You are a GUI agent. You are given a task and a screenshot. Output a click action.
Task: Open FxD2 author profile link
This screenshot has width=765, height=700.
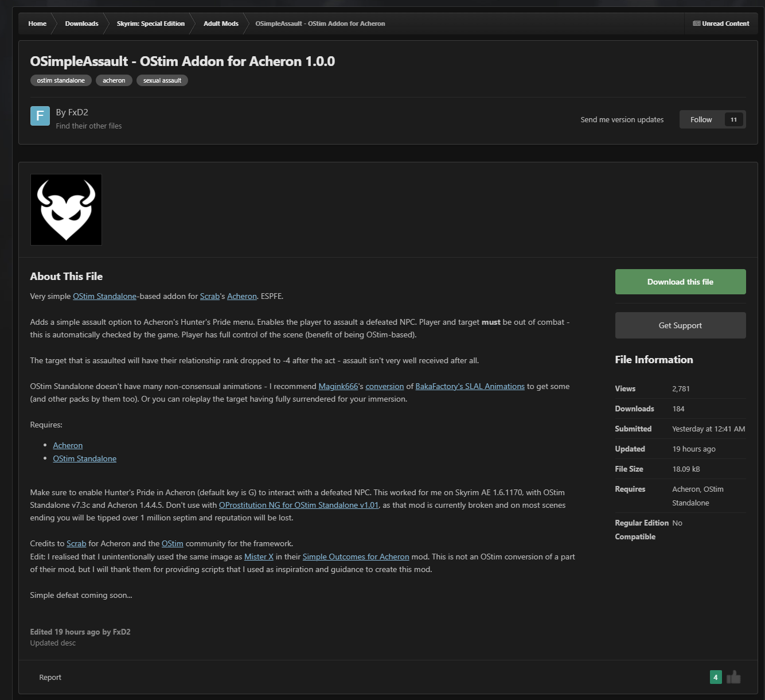tap(78, 112)
